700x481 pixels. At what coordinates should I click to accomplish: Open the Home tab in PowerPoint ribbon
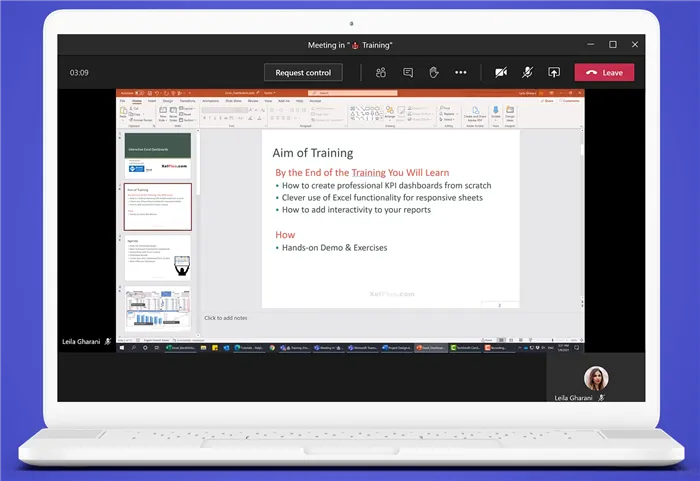click(137, 101)
